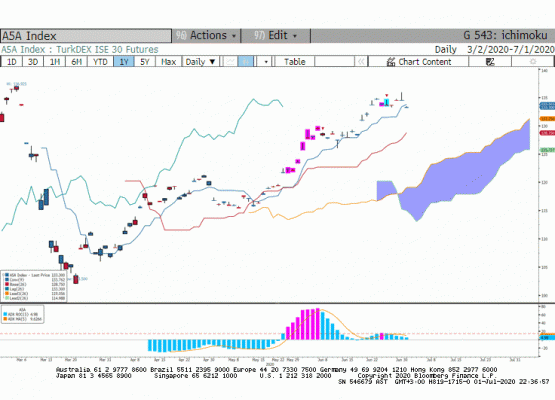555x400 pixels.
Task: Toggle the 1Y time range
Action: [124, 62]
